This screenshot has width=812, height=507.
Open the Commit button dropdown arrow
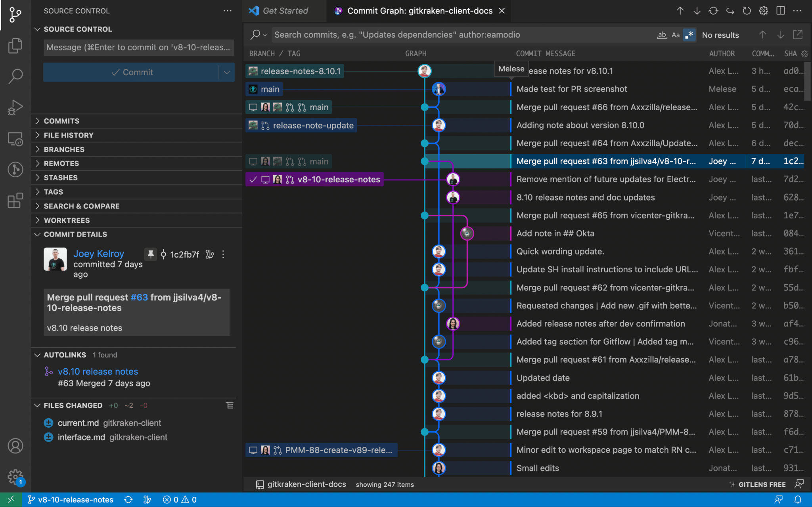pos(226,72)
